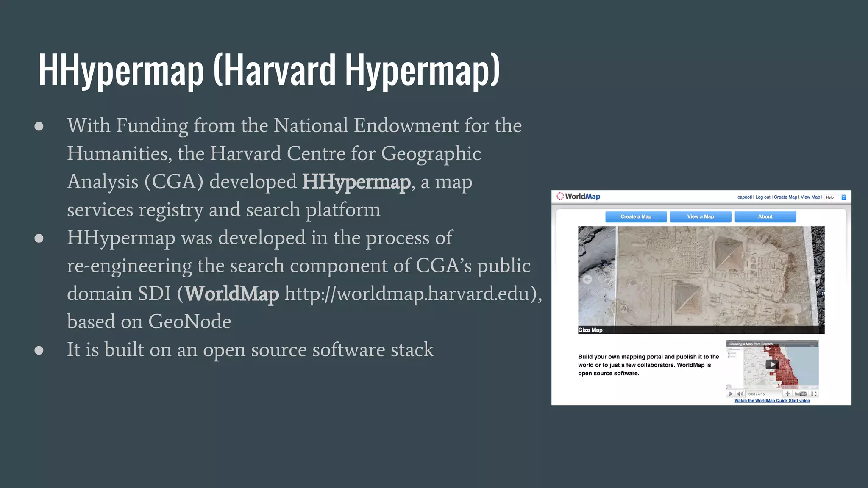Click the bold HHypermap text in the first bullet
This screenshot has width=868, height=488.
click(356, 182)
